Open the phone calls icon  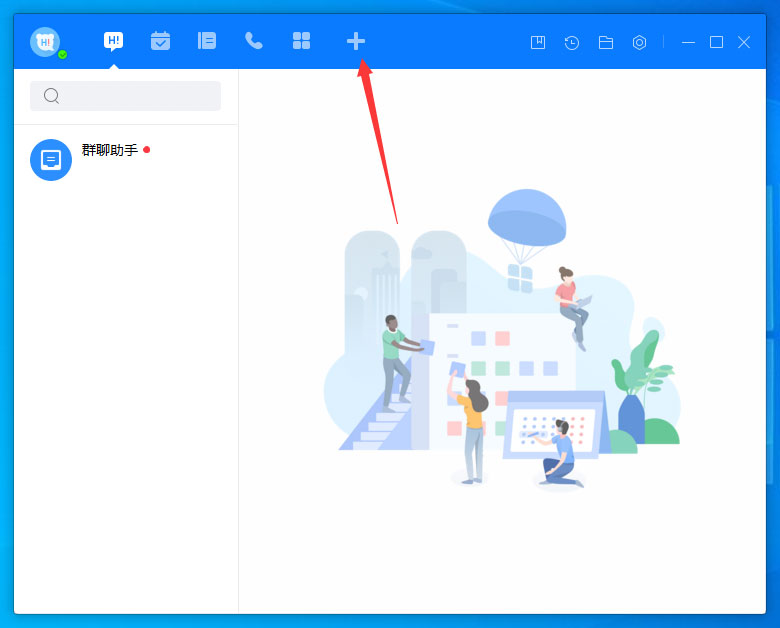click(x=254, y=41)
